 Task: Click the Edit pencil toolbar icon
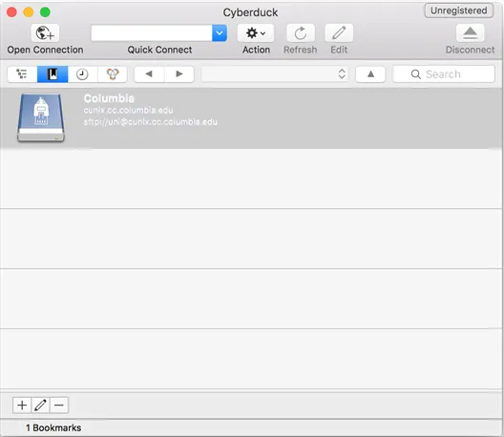pyautogui.click(x=339, y=32)
